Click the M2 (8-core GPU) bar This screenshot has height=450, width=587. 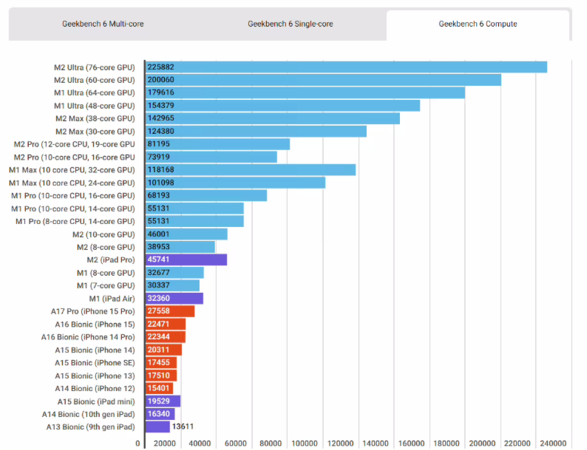pyautogui.click(x=180, y=247)
